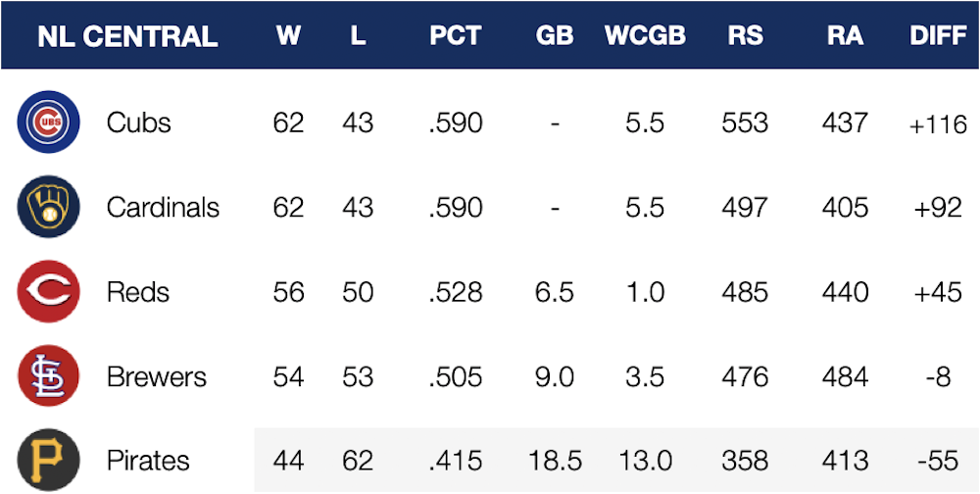Open the Cubs team name link
980x494 pixels.
tap(138, 123)
